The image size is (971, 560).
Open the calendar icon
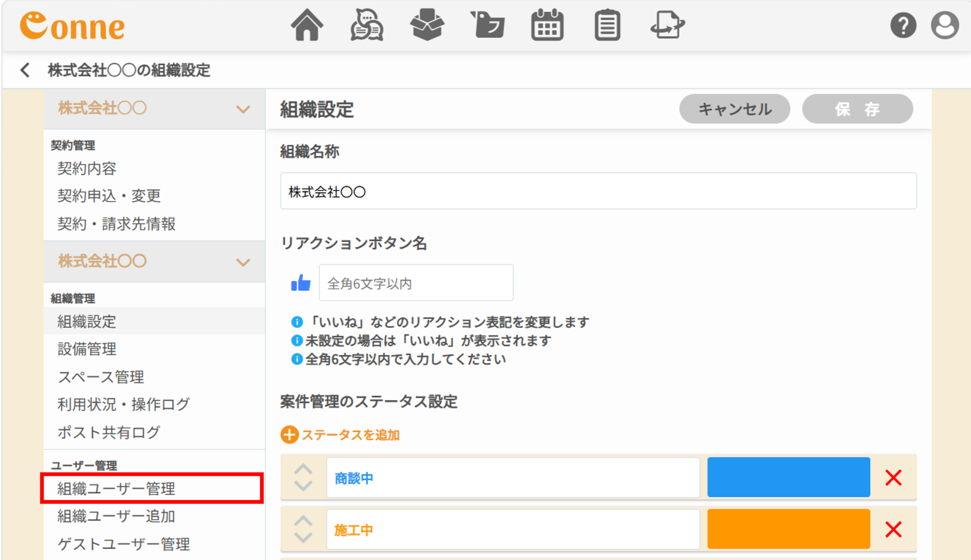point(547,25)
